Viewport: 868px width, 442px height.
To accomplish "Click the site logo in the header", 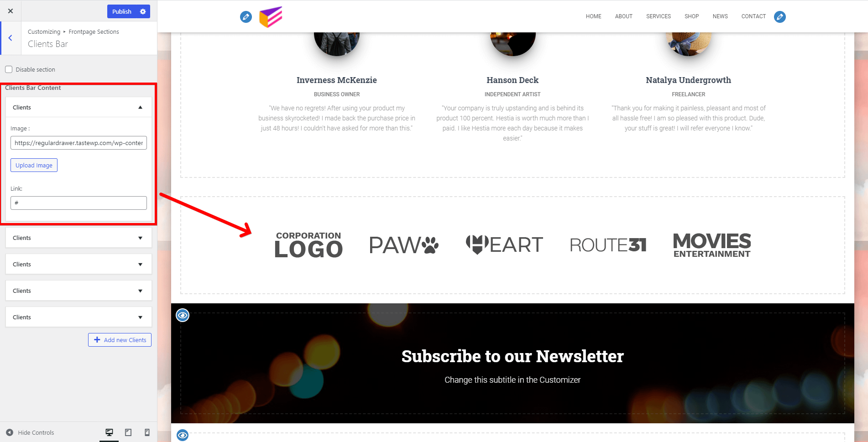I will click(x=271, y=17).
